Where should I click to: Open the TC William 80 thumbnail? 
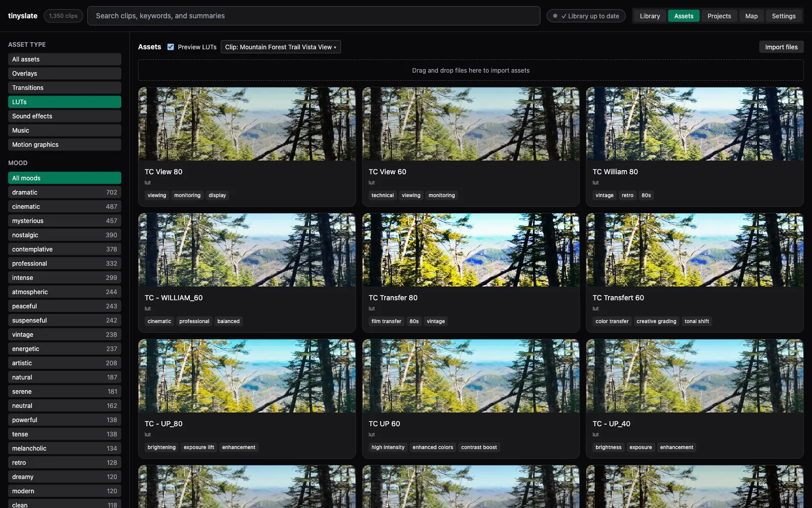[695, 124]
